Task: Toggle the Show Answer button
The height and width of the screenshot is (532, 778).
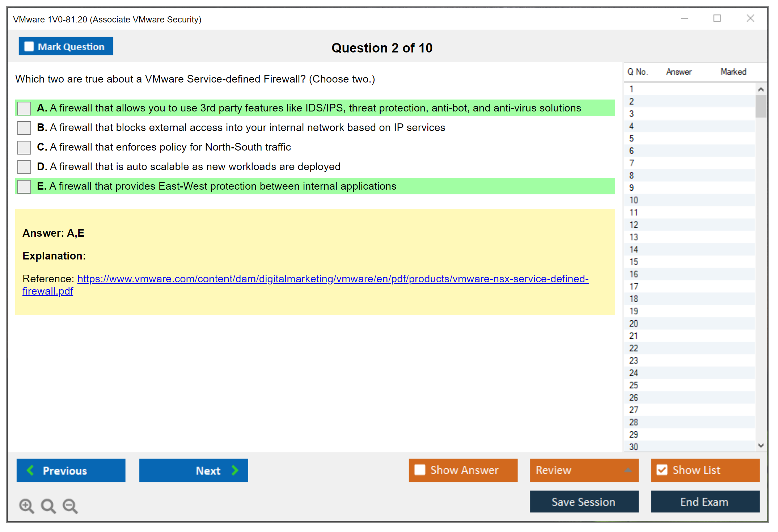Action: 420,470
